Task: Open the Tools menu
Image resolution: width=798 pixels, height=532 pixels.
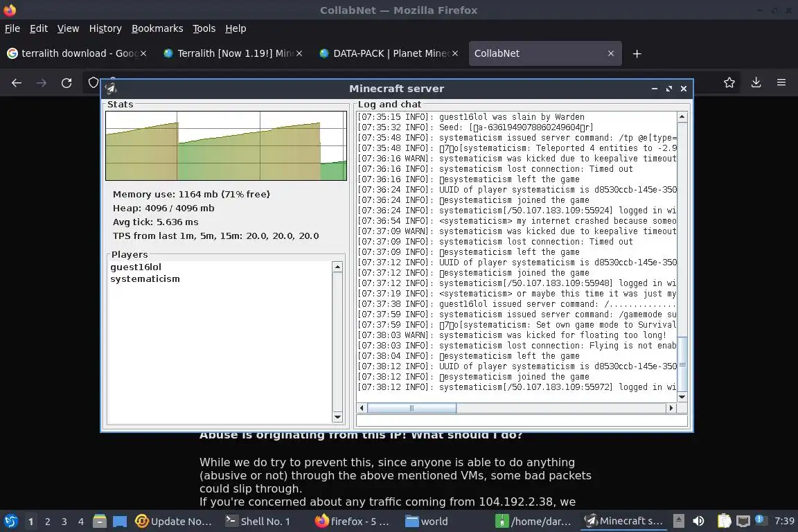Action: [204, 28]
